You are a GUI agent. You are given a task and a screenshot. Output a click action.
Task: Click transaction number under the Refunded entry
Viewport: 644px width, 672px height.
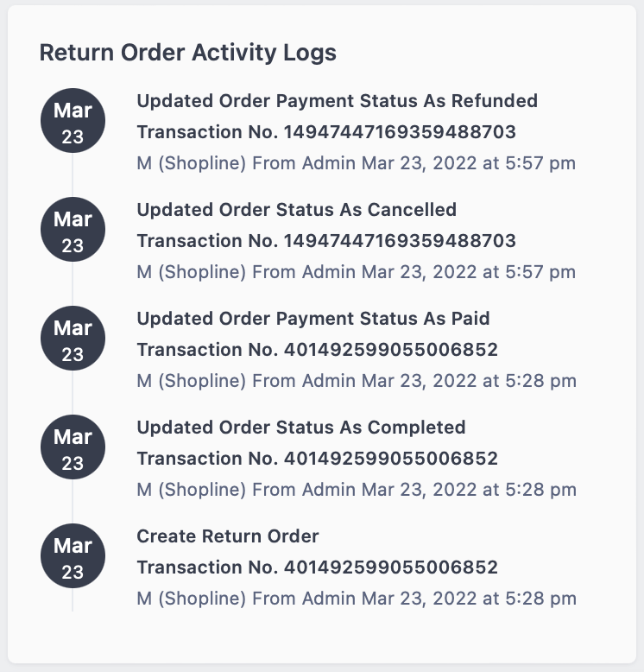[326, 132]
